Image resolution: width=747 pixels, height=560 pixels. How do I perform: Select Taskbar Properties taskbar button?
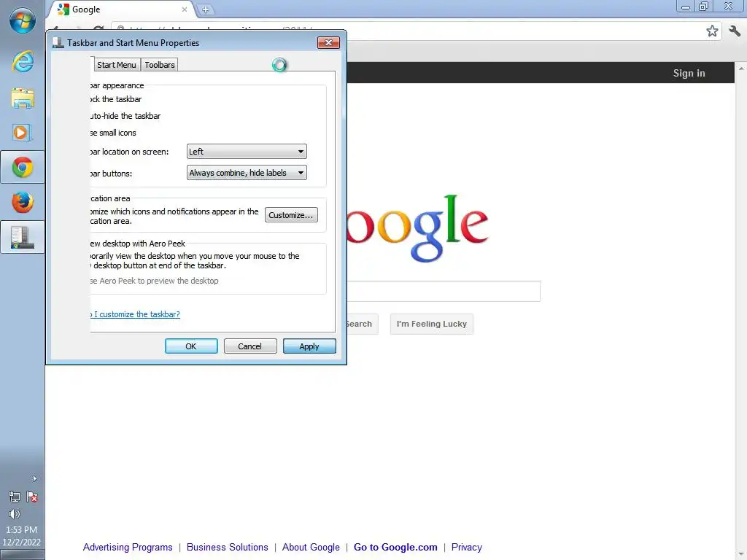[23, 237]
